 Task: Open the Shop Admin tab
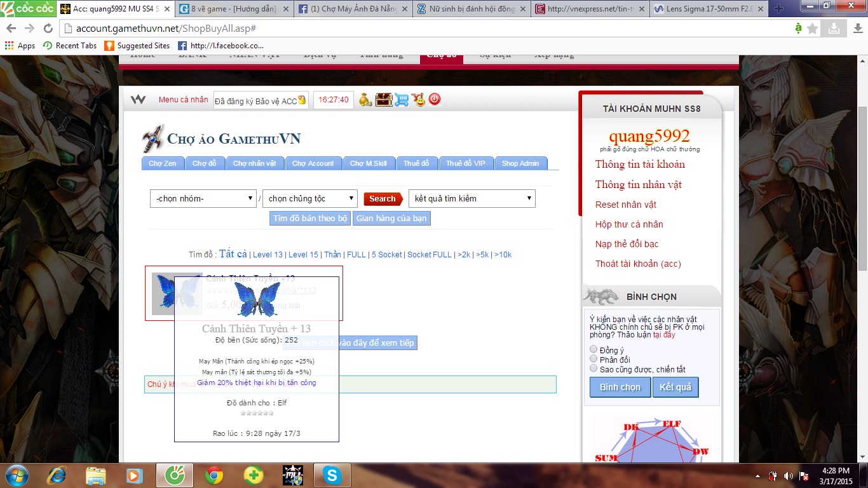pos(520,163)
